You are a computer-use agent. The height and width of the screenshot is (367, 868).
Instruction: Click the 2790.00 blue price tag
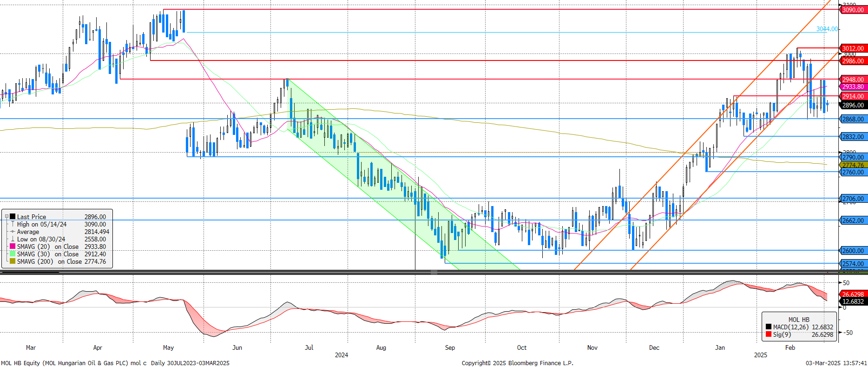point(854,157)
